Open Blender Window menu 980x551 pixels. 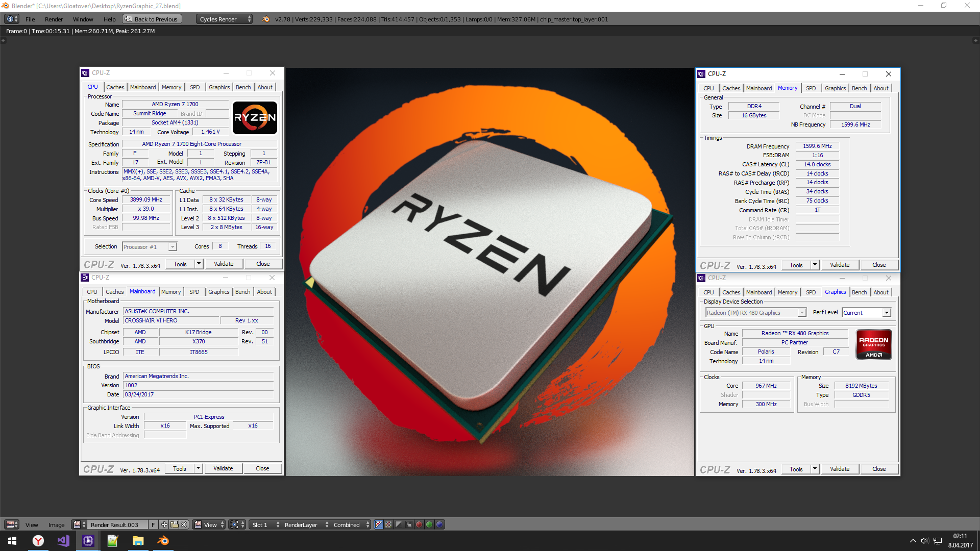83,19
